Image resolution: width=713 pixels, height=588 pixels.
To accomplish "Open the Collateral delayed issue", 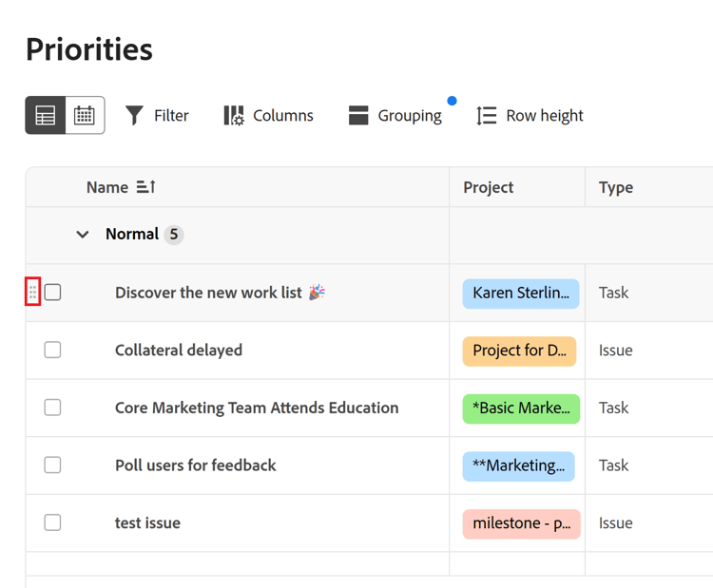I will pyautogui.click(x=179, y=351).
